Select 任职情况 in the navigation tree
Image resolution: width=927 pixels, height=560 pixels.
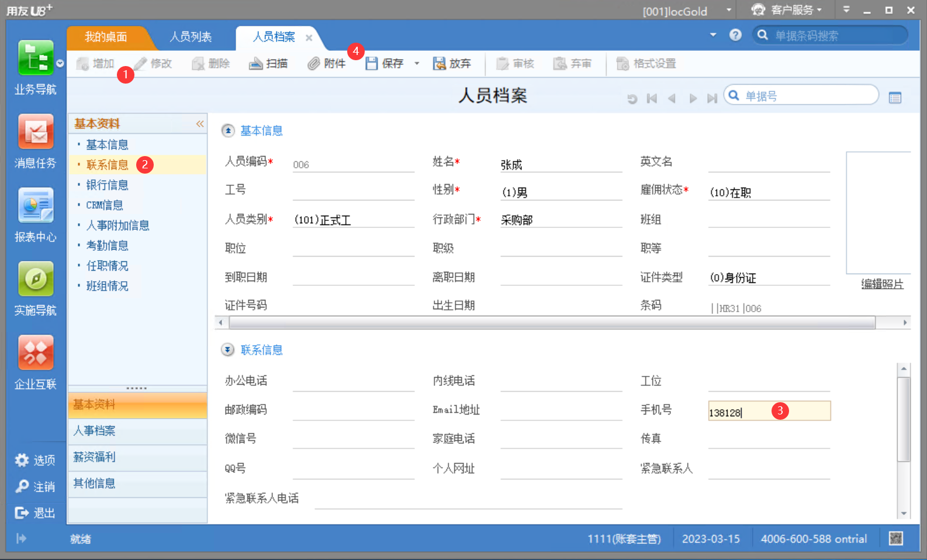[107, 266]
